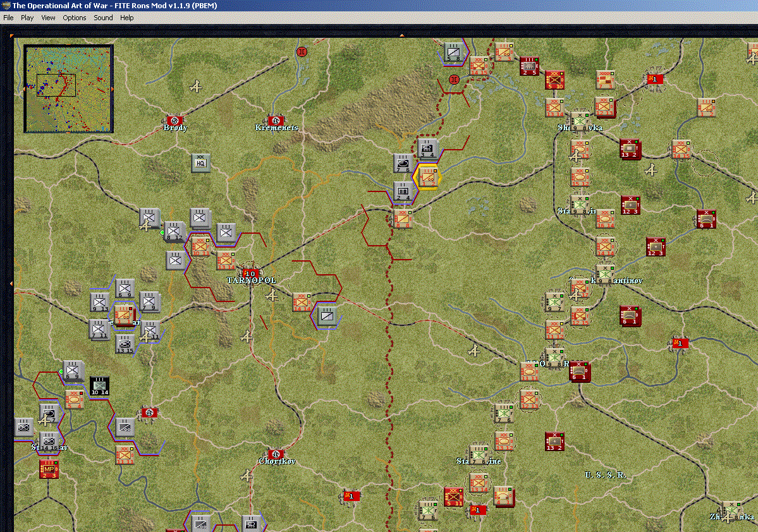The height and width of the screenshot is (532, 758).
Task: Select the black 10-14 unit counter
Action: [x=99, y=386]
